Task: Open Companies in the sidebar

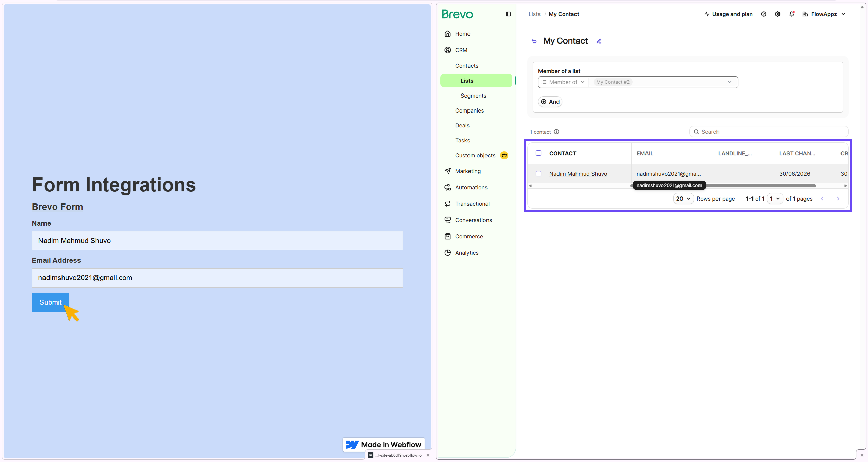Action: (469, 110)
